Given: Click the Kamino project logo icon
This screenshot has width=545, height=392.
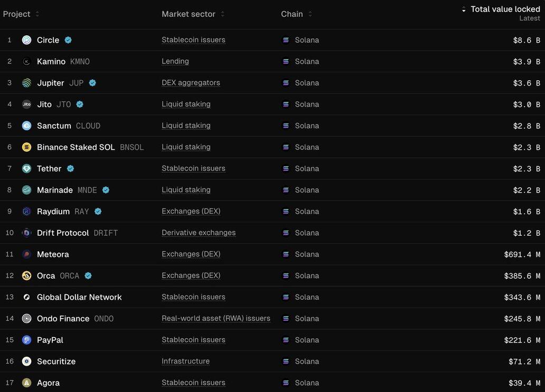Looking at the screenshot, I should tap(27, 61).
